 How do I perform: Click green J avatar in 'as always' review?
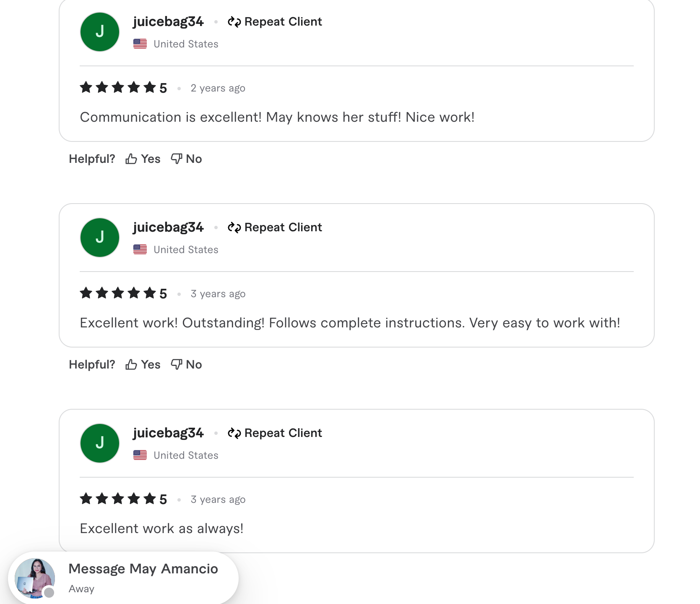[x=100, y=443]
